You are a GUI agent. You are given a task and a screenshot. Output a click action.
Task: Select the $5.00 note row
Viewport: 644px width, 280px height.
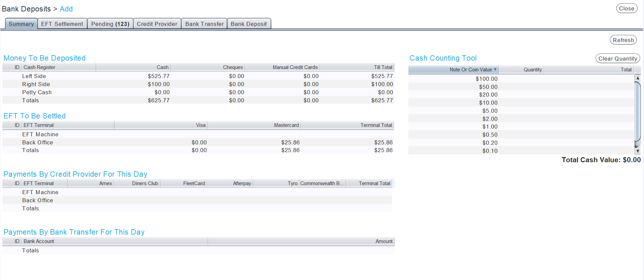pyautogui.click(x=521, y=111)
